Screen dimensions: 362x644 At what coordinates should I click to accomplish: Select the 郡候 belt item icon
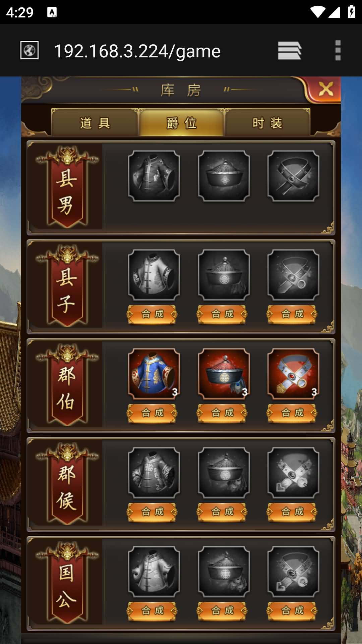point(293,473)
